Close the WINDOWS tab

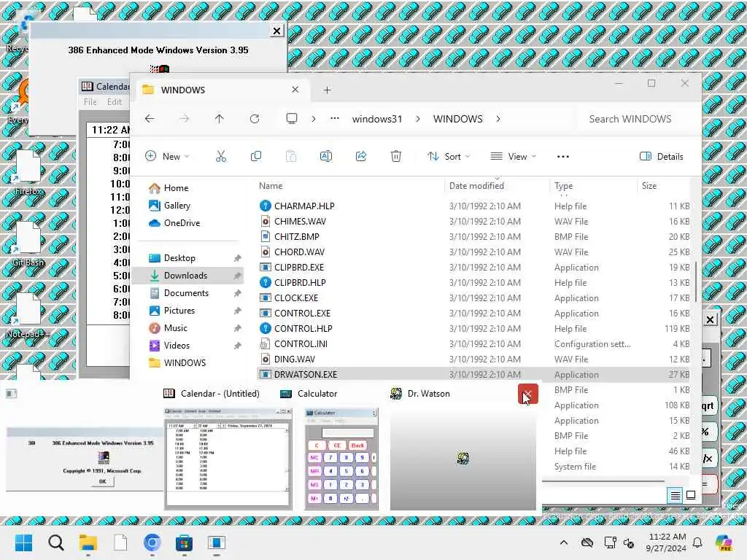(295, 90)
